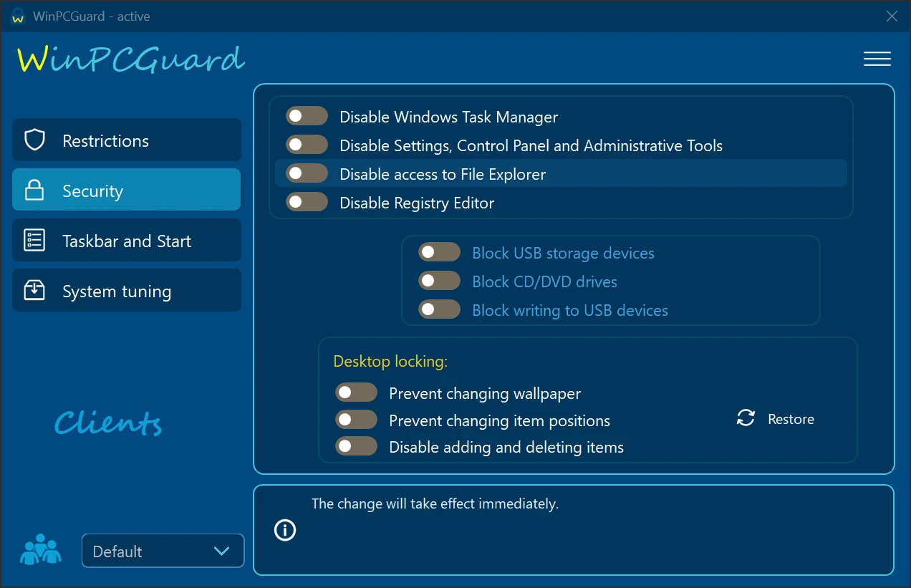Click Block USB storage devices label

[563, 253]
